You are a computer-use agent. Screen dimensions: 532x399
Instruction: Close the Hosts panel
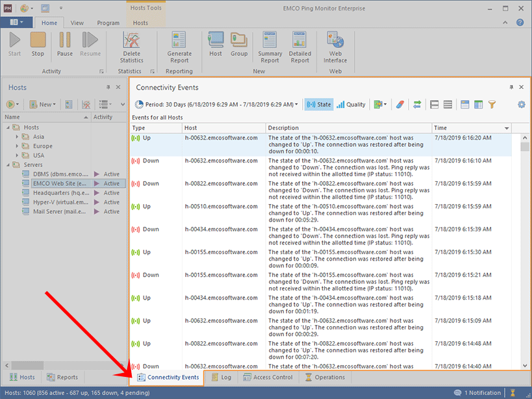118,87
